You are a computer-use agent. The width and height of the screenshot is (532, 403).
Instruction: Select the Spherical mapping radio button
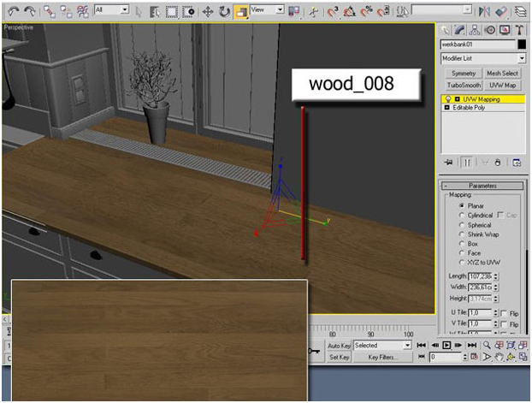point(462,225)
